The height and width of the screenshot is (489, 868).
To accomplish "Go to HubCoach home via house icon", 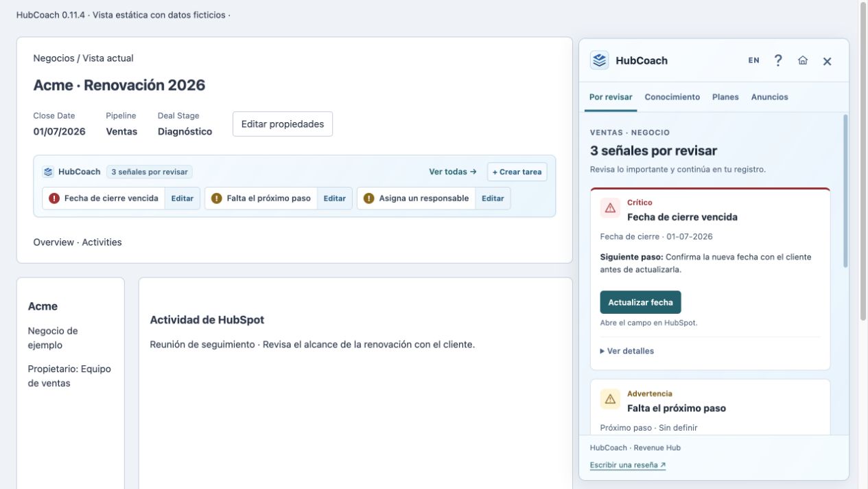I will point(803,60).
